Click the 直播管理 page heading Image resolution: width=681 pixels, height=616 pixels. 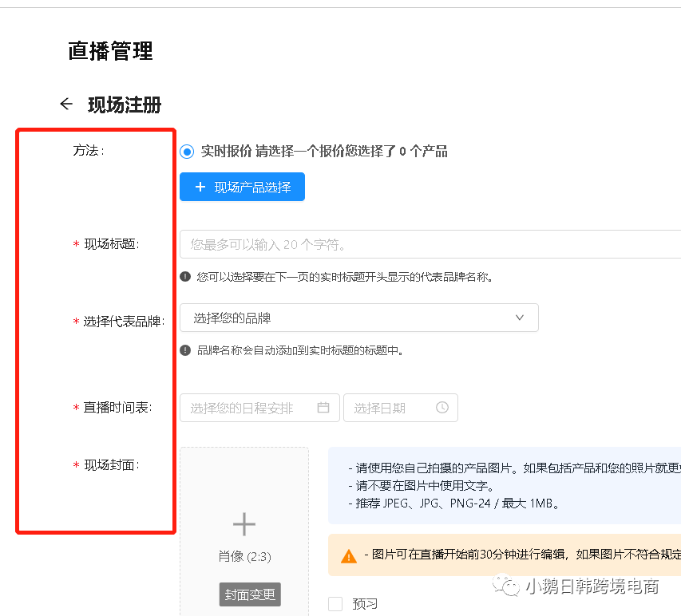click(x=109, y=51)
